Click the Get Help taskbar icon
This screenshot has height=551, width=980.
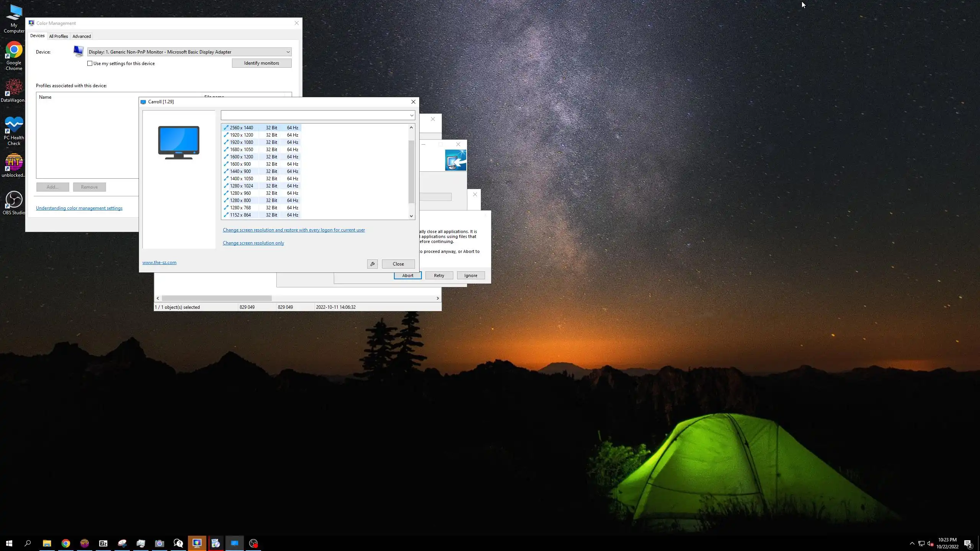[x=178, y=543]
